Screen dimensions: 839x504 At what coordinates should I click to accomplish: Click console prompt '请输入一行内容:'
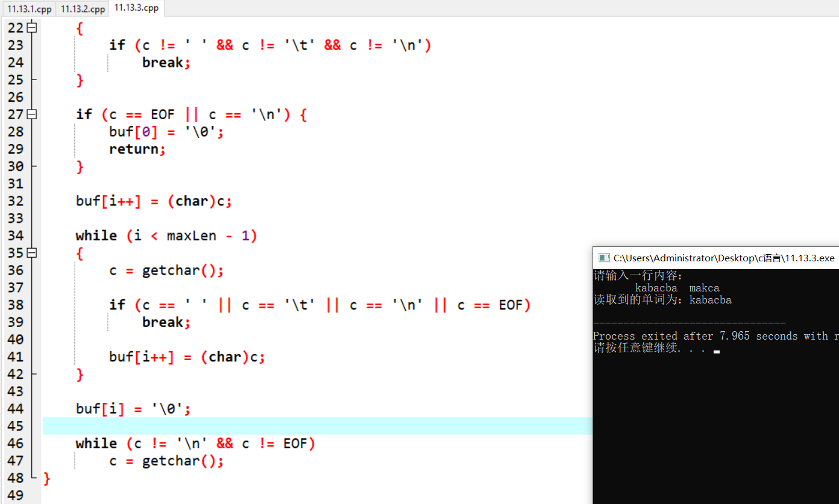tap(638, 276)
